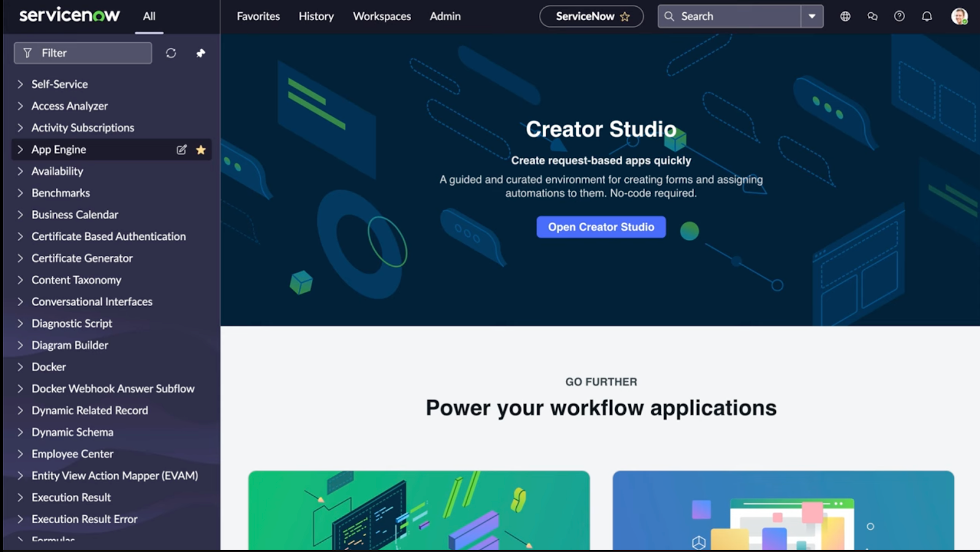Focus the navigation Filter field
This screenshot has width=980, height=552.
point(83,53)
